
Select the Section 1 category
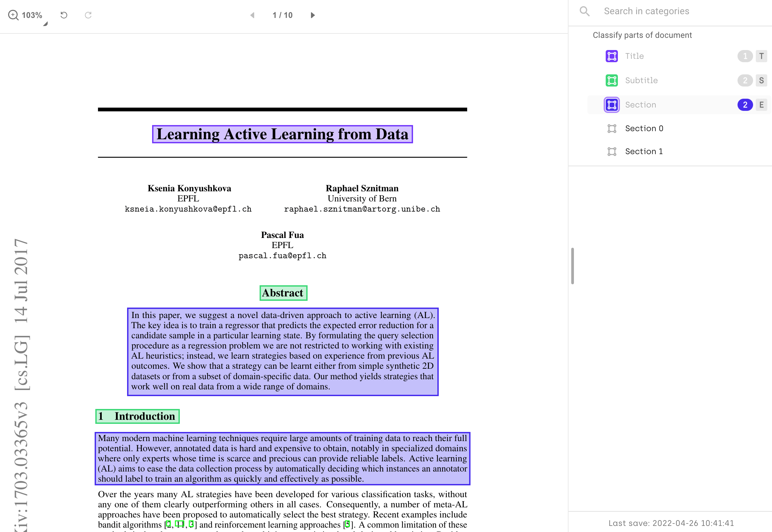click(644, 151)
